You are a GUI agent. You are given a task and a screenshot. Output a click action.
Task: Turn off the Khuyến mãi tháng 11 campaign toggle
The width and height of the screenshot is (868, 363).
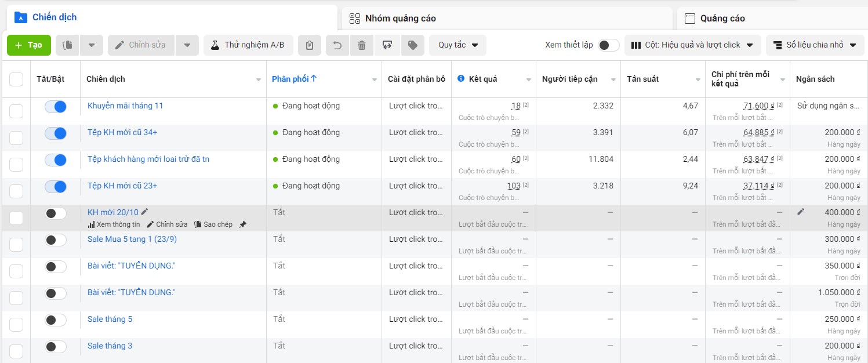[x=56, y=106]
